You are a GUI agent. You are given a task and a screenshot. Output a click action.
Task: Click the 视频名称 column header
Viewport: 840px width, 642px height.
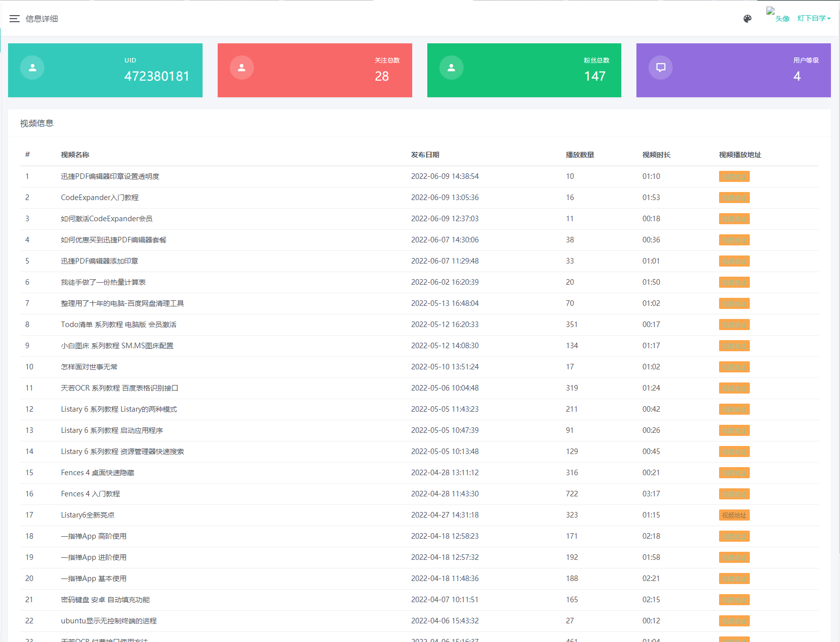(x=75, y=155)
